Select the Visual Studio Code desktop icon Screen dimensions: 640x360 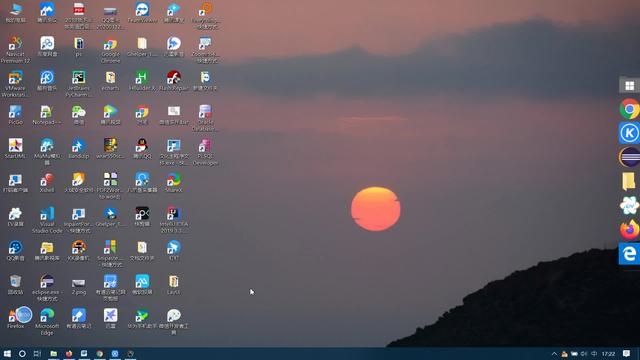click(47, 220)
